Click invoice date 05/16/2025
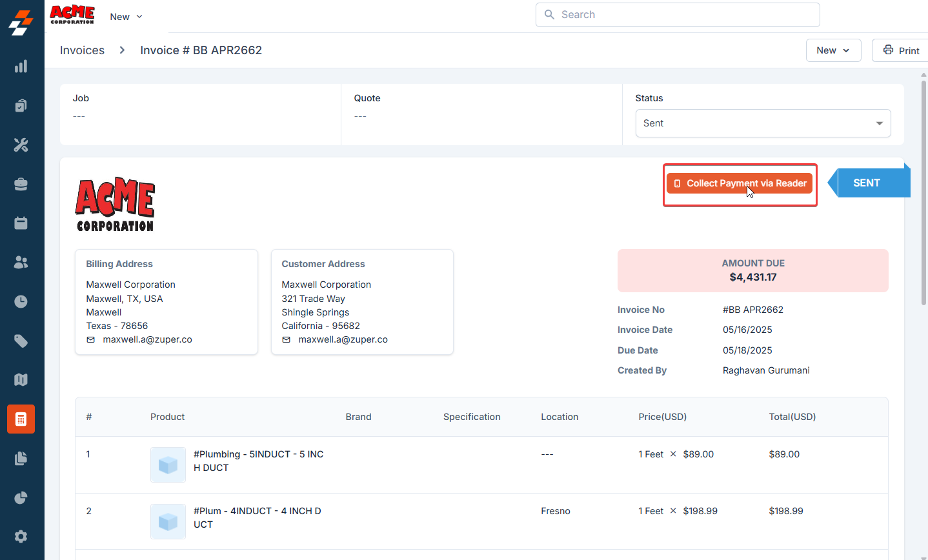The width and height of the screenshot is (928, 560). 747,330
